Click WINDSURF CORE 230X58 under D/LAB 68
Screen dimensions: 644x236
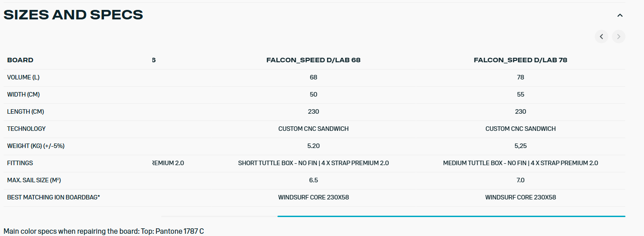[313, 197]
